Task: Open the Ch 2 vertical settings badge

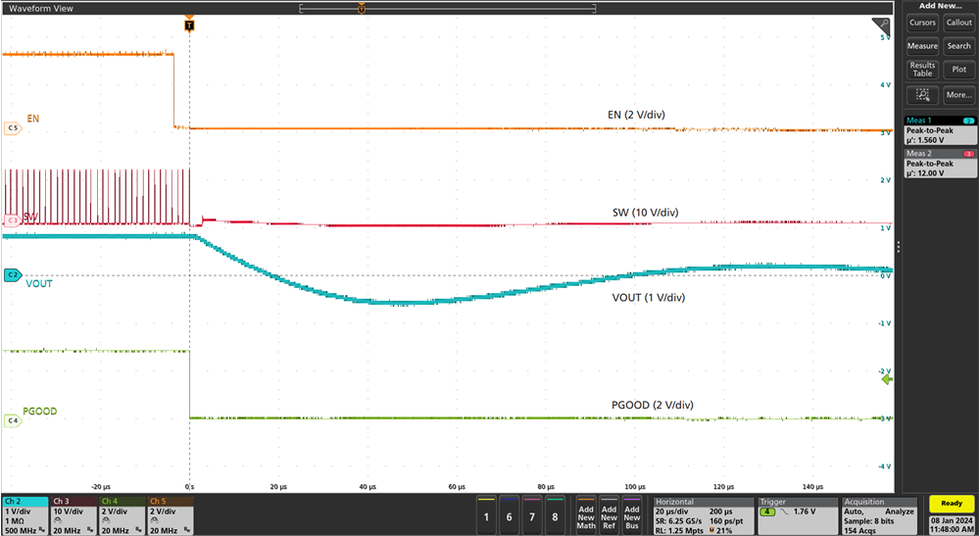Action: (x=24, y=513)
